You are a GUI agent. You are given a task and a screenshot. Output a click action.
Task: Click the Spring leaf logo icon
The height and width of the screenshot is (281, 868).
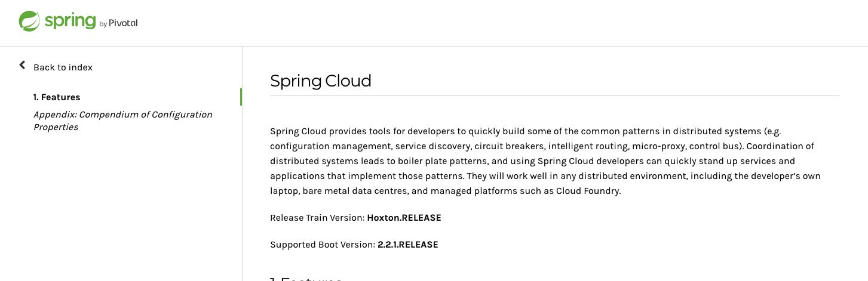pyautogui.click(x=29, y=21)
